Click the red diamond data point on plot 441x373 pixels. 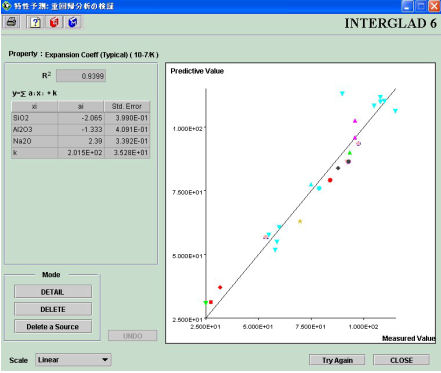coord(220,287)
